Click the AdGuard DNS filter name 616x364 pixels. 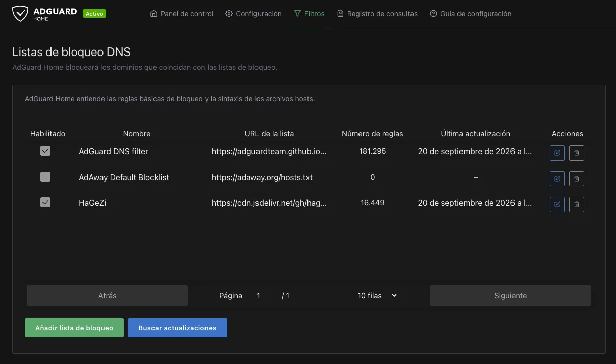coord(114,151)
